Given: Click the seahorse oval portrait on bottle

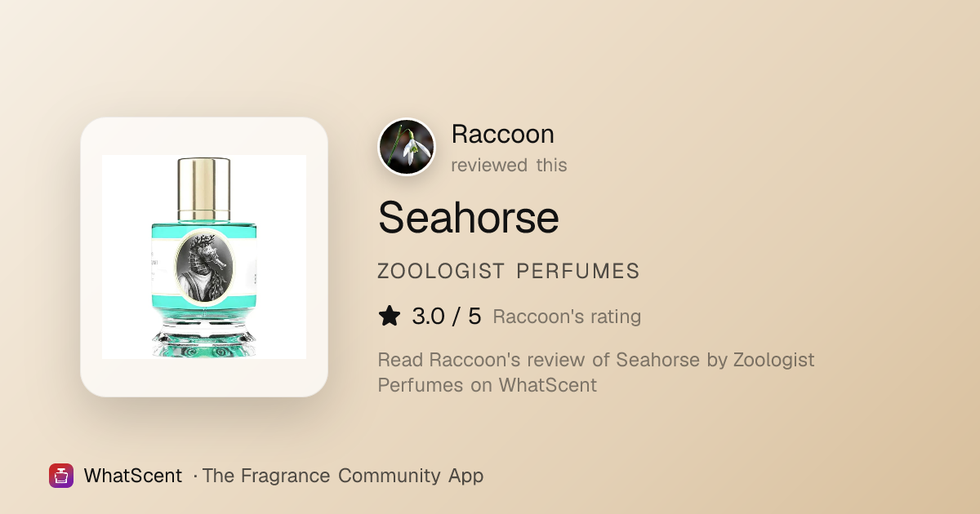Looking at the screenshot, I should coord(204,268).
